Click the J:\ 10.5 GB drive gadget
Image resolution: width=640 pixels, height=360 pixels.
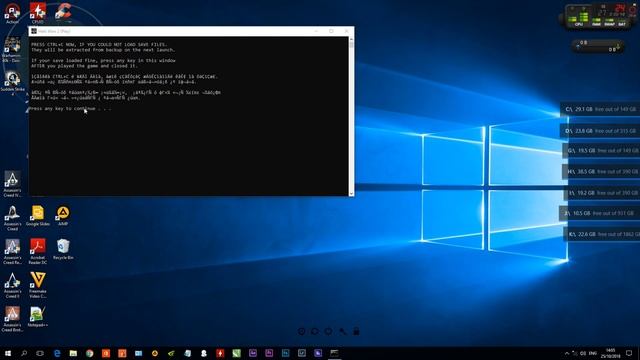[600, 213]
